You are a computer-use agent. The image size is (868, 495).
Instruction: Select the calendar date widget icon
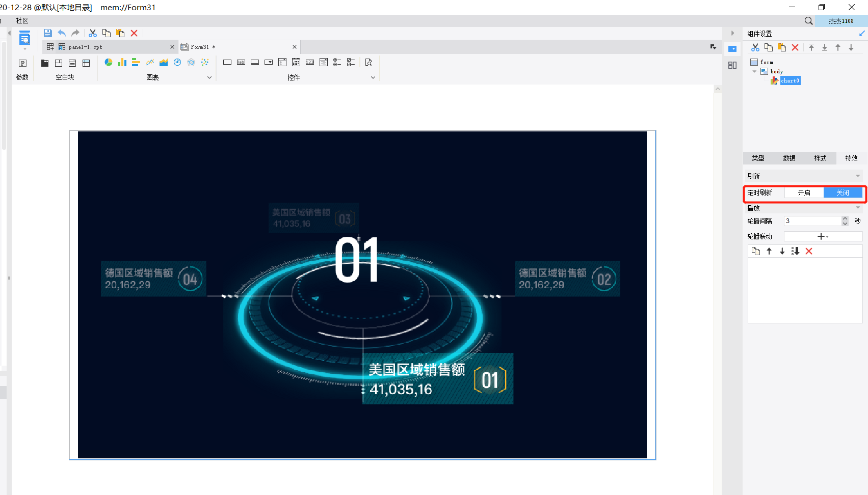296,62
